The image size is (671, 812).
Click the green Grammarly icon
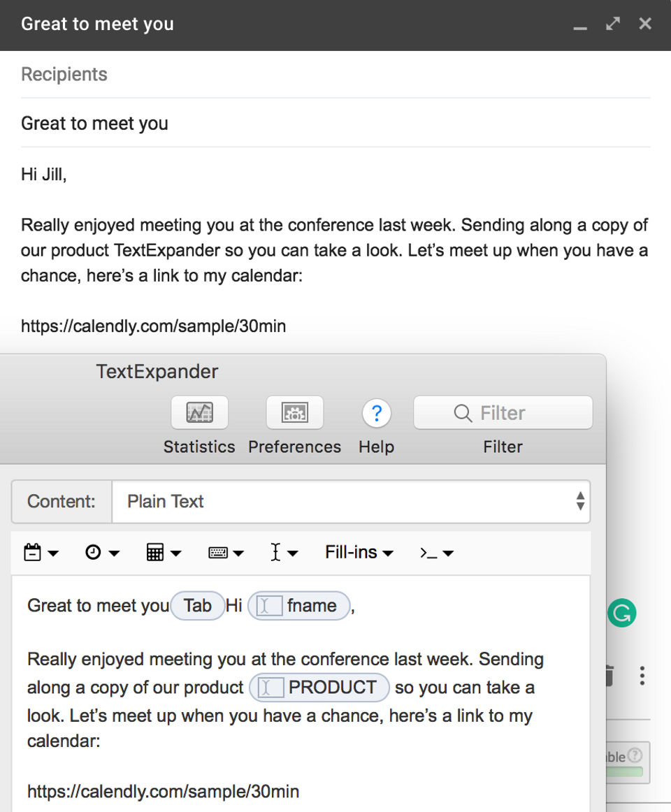click(x=621, y=613)
